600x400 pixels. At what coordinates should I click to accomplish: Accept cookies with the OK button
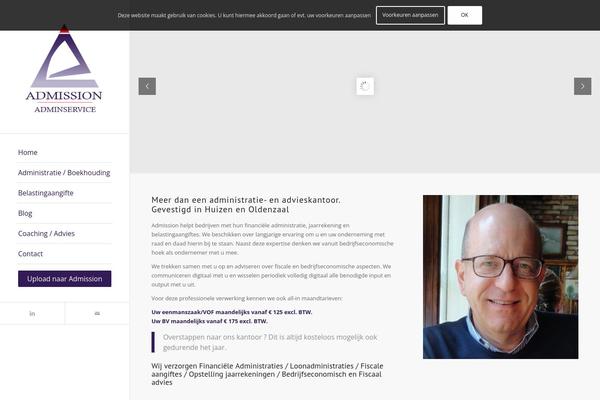[x=465, y=15]
